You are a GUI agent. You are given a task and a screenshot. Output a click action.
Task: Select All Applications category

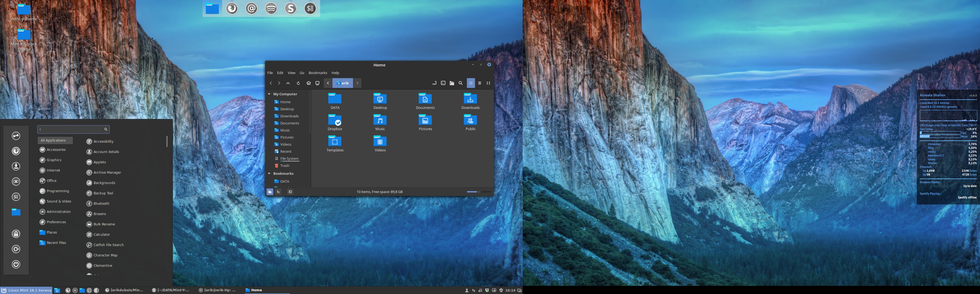pyautogui.click(x=55, y=140)
